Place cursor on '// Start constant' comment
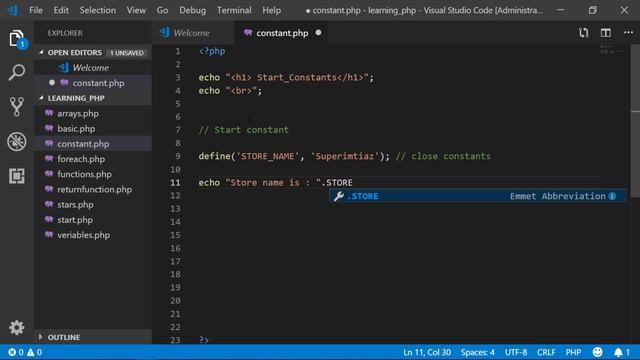The width and height of the screenshot is (640, 360). tap(243, 130)
